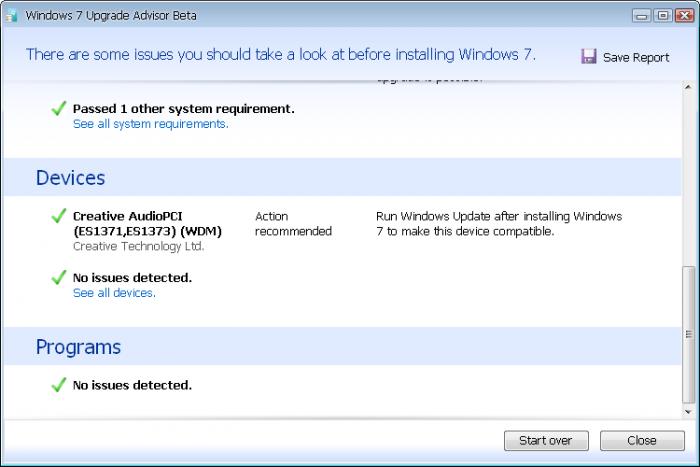Screen dimensions: 700x467
Task: Click the scrollbar up arrow
Action: click(x=688, y=87)
